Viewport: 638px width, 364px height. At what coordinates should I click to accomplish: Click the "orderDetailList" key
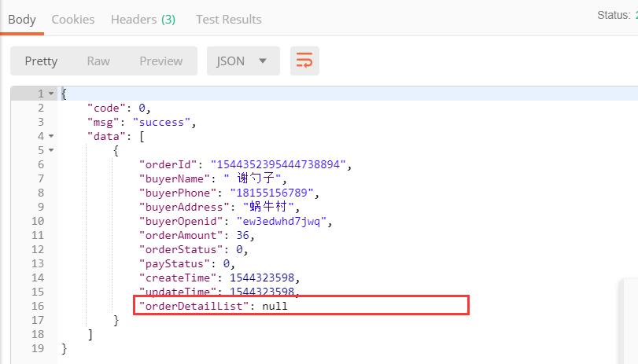[x=194, y=307]
